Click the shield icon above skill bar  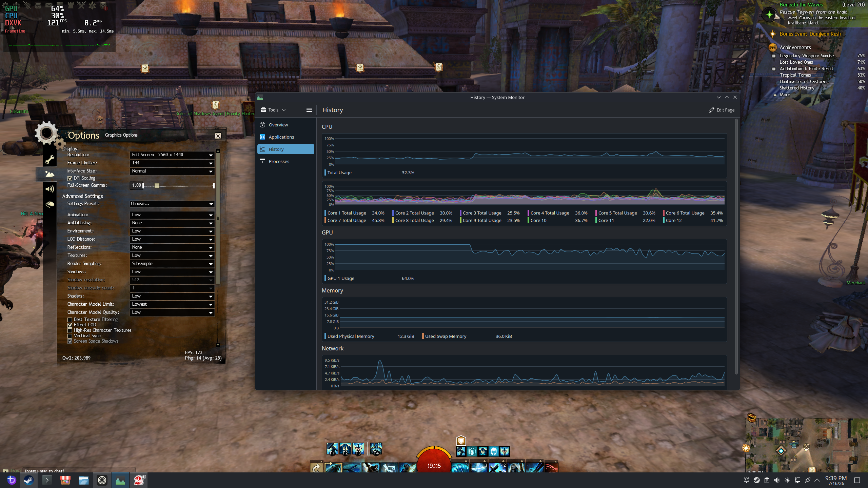(461, 441)
